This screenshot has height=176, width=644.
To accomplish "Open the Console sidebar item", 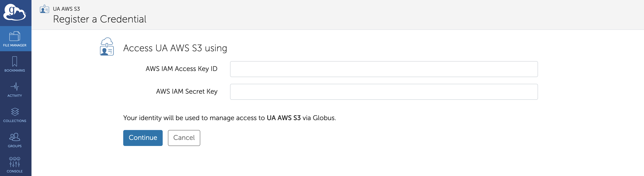I will (14, 165).
